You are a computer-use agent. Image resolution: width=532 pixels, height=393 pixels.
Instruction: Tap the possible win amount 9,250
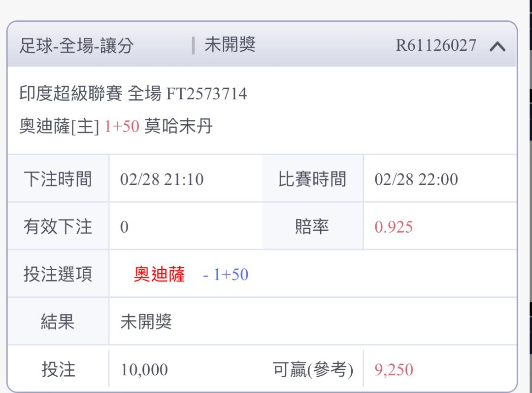tap(394, 369)
